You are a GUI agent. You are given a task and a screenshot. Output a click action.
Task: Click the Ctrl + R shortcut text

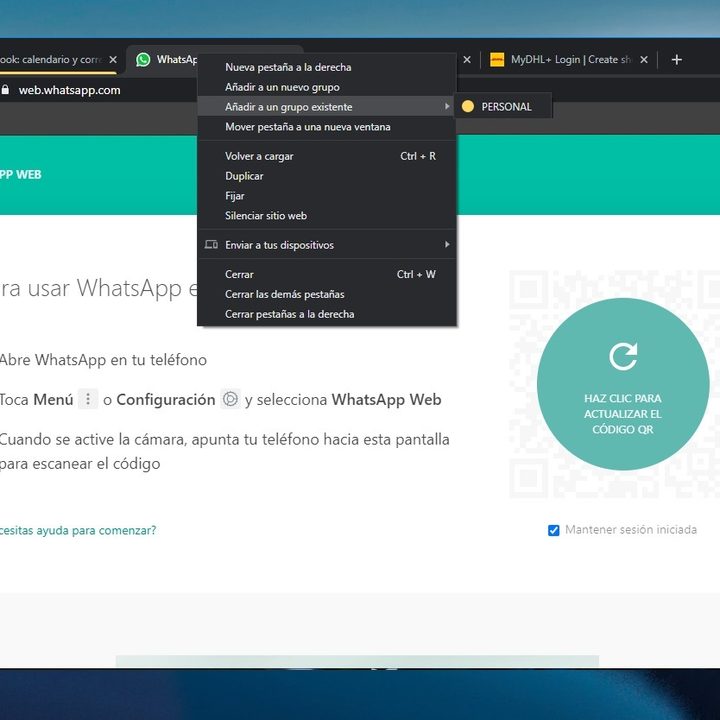pyautogui.click(x=418, y=156)
